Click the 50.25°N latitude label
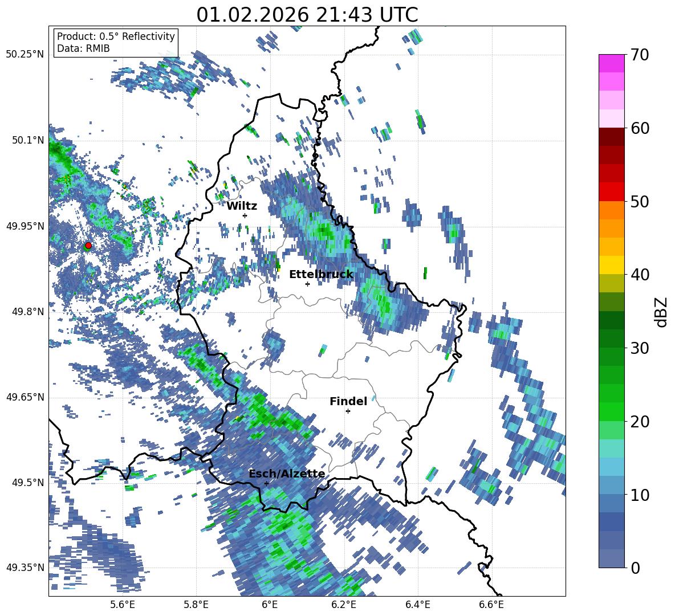 pyautogui.click(x=25, y=55)
